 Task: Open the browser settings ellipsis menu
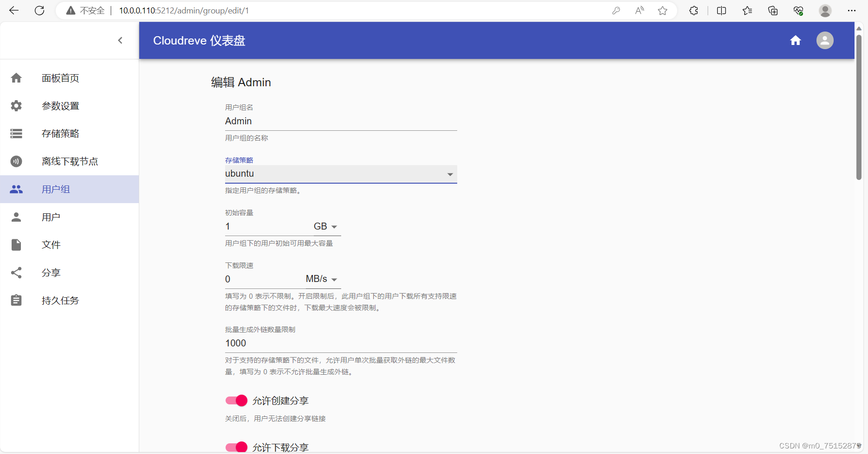pos(851,11)
